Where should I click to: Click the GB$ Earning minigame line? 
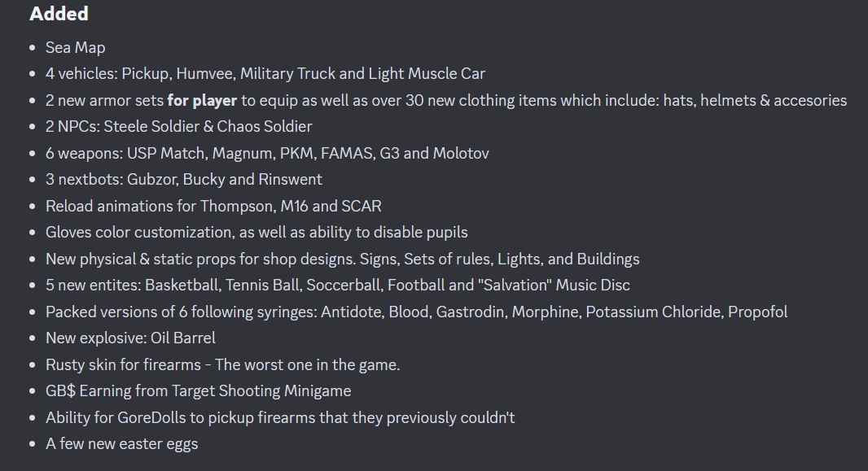[198, 391]
